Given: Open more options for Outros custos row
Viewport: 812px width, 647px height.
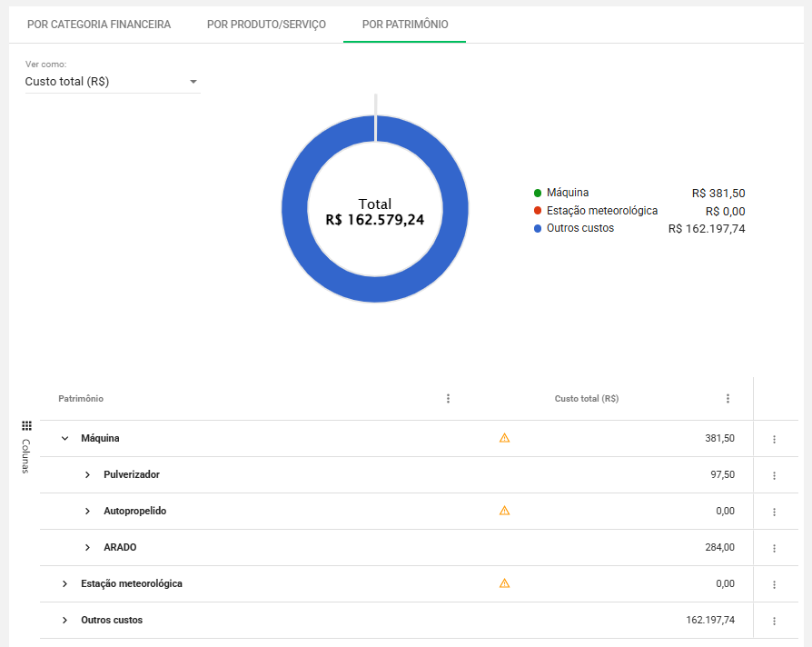Looking at the screenshot, I should pos(774,621).
